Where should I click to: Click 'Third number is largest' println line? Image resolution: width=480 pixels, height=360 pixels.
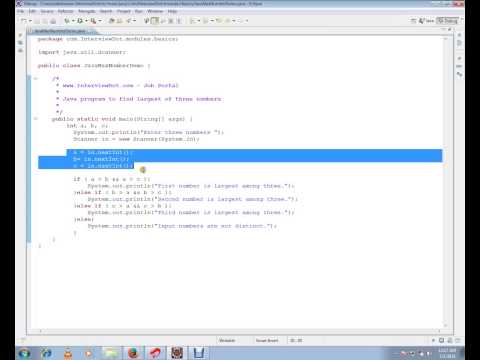[191, 213]
